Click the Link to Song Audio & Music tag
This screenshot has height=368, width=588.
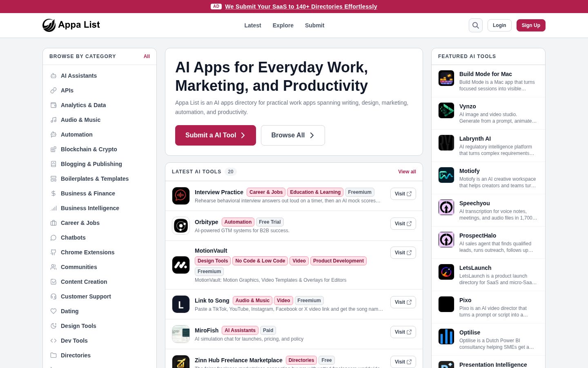(x=252, y=301)
